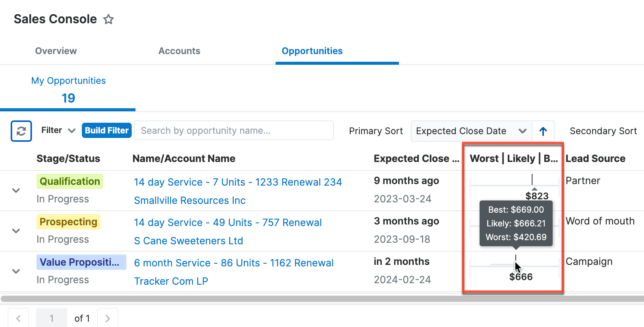Click the refresh list icon button
This screenshot has width=644, height=327.
(21, 131)
